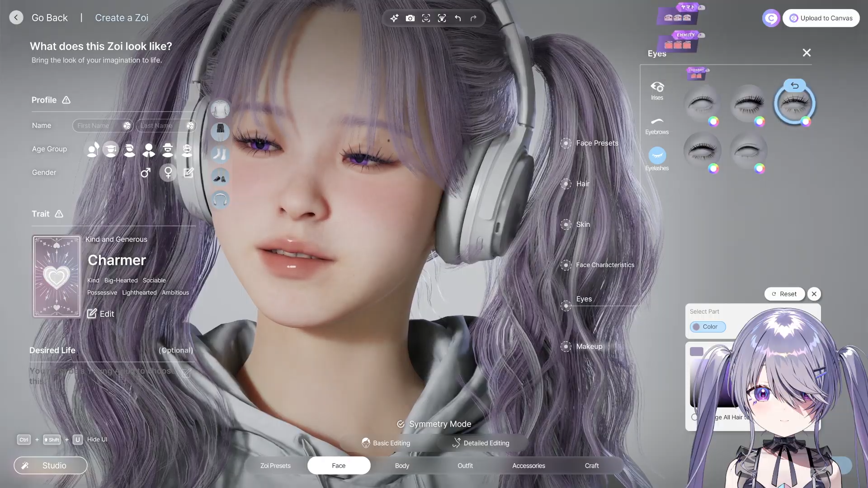Screen dimensions: 868x488
Task: Open the Irises category icon
Action: pos(657,90)
